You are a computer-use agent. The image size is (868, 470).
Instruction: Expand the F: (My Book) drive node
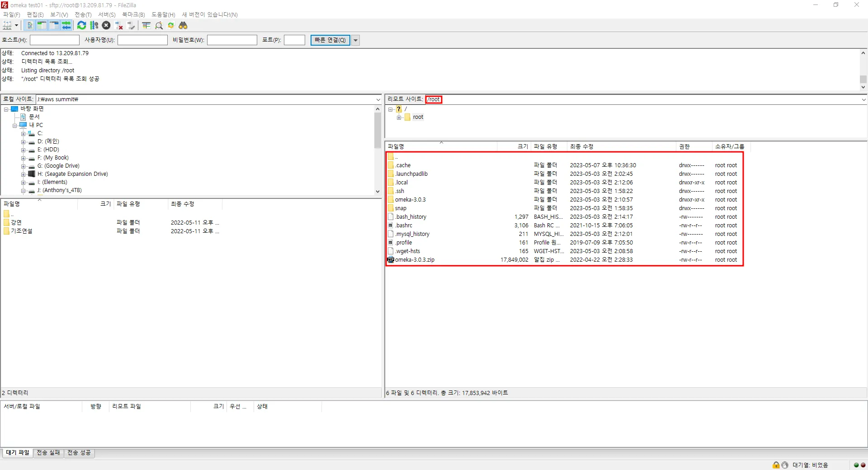point(23,158)
